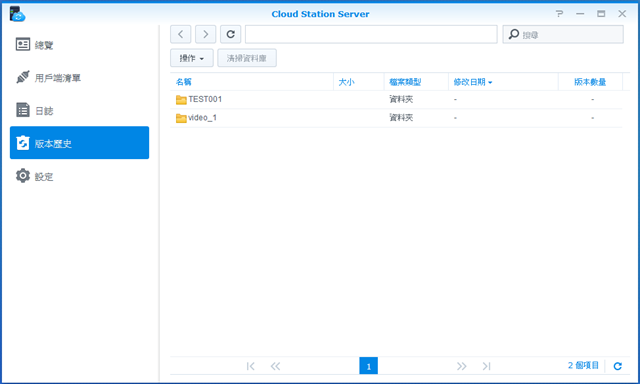Jump to first page of results
This screenshot has height=384, width=640.
click(x=251, y=366)
